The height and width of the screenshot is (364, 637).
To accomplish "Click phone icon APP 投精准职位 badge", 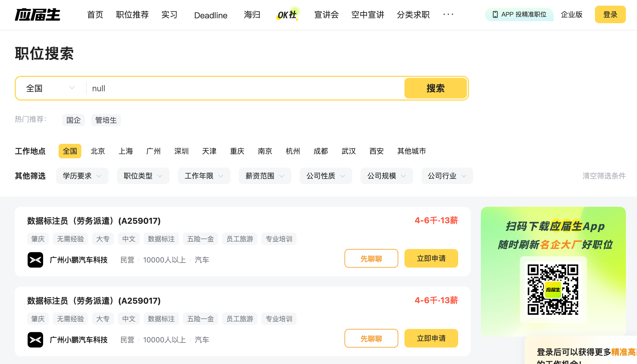I will (x=519, y=14).
